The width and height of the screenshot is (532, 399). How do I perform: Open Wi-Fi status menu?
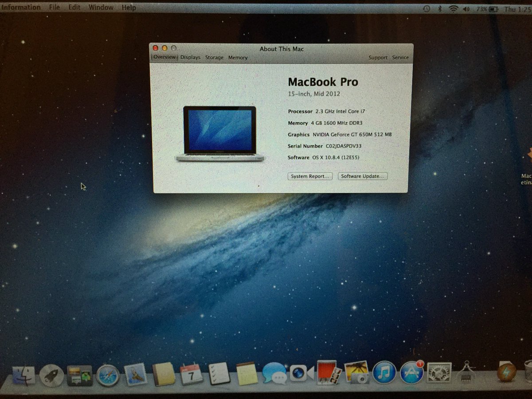tap(453, 8)
